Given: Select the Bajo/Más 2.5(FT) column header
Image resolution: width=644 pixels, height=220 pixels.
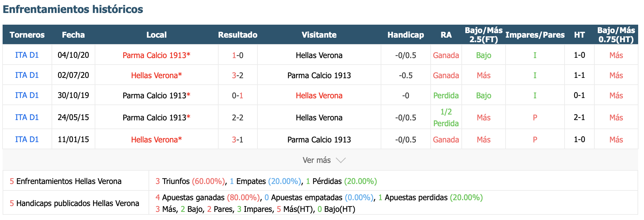Looking at the screenshot, I should tap(483, 35).
